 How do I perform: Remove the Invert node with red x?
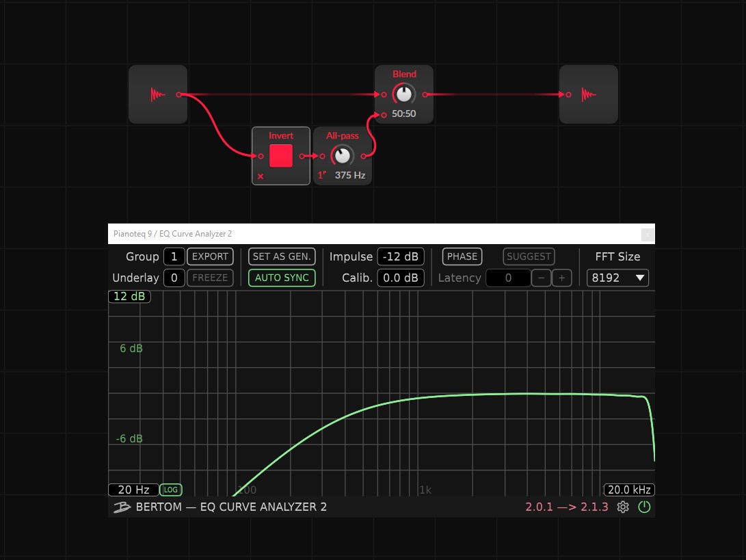coord(261,176)
